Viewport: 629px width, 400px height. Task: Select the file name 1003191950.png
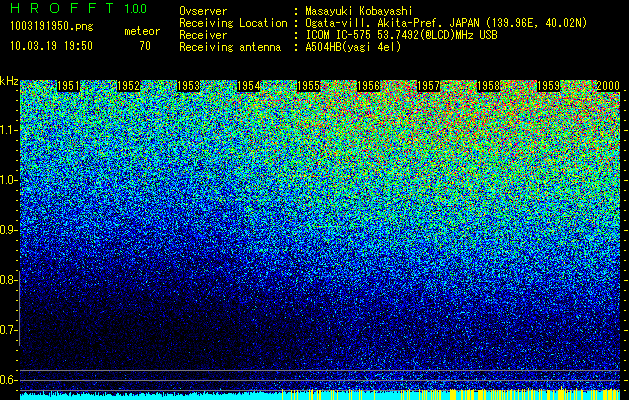tap(52, 26)
